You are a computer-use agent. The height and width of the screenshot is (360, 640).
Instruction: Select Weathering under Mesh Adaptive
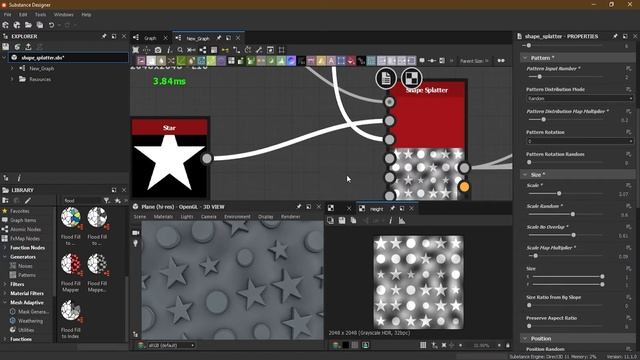[30, 321]
